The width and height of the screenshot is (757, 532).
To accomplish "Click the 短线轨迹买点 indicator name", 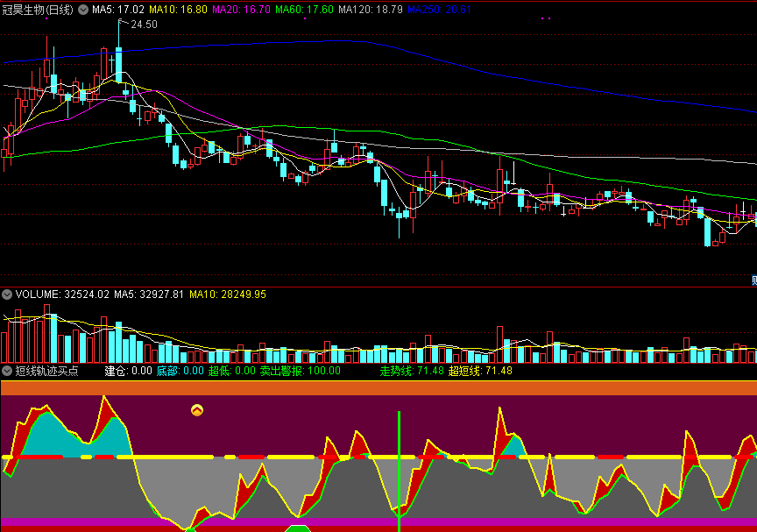I will [x=46, y=371].
